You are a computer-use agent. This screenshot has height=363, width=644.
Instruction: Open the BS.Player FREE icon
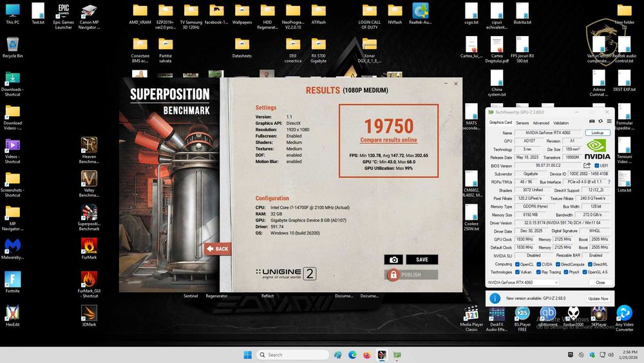522,319
